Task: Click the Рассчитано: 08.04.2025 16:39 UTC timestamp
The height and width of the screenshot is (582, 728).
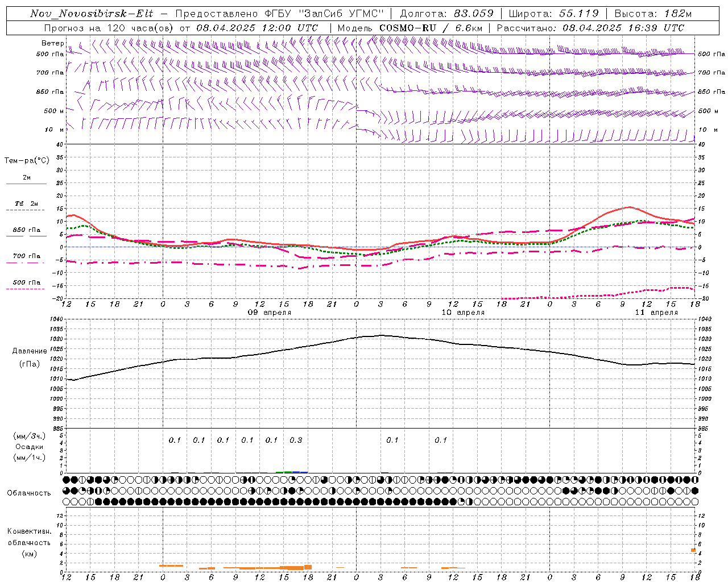Action: point(590,28)
